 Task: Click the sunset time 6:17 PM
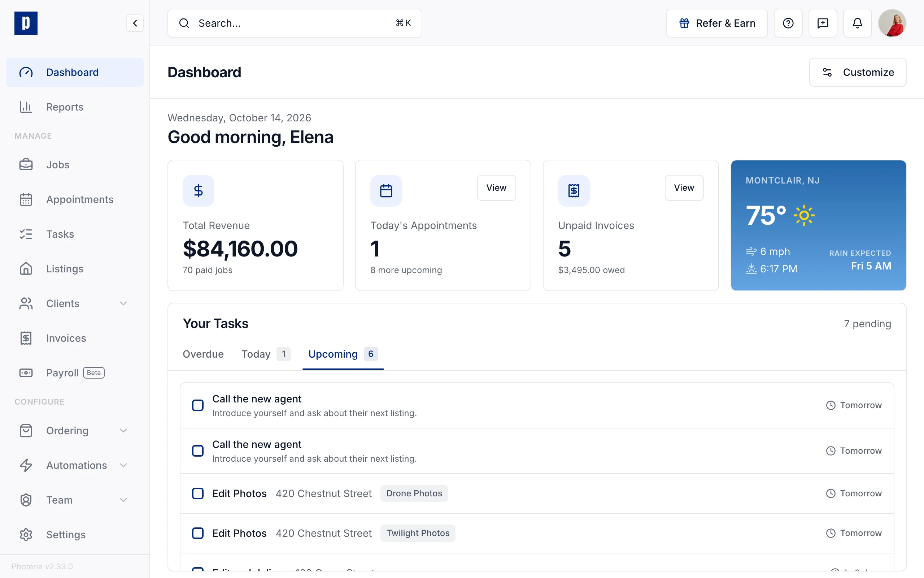[779, 269]
